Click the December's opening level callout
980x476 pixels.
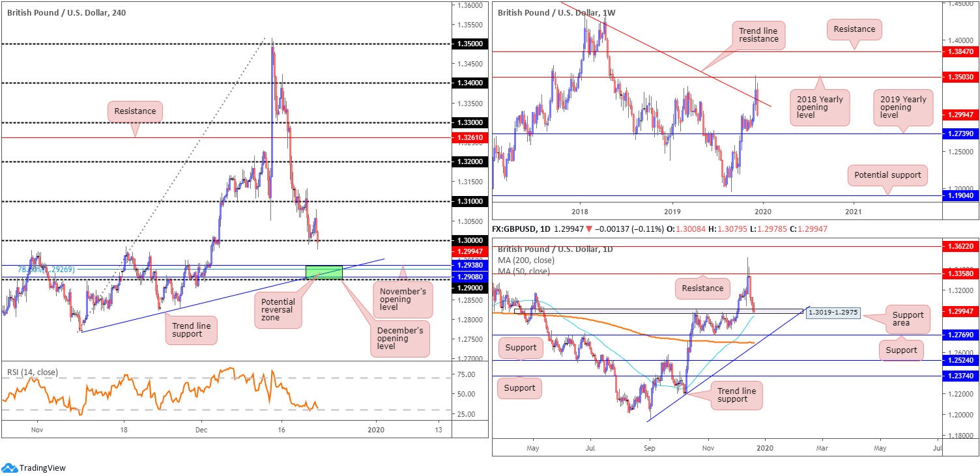point(400,339)
